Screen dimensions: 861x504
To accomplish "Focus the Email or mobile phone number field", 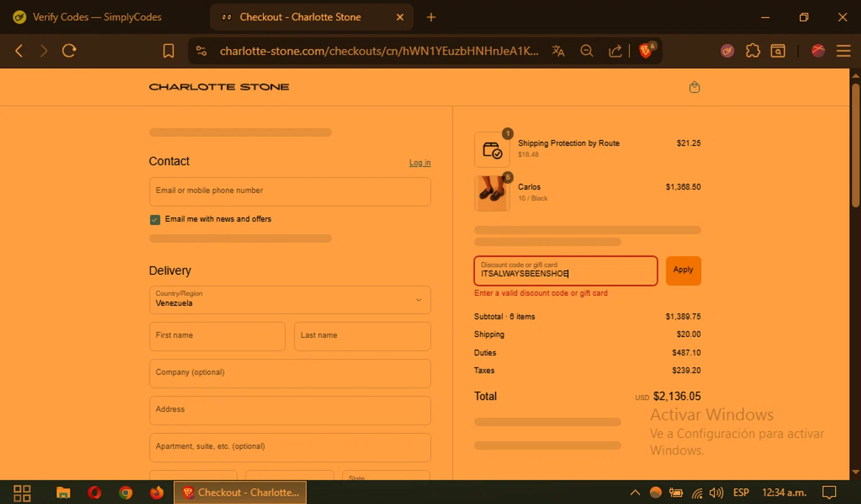I will pyautogui.click(x=290, y=192).
